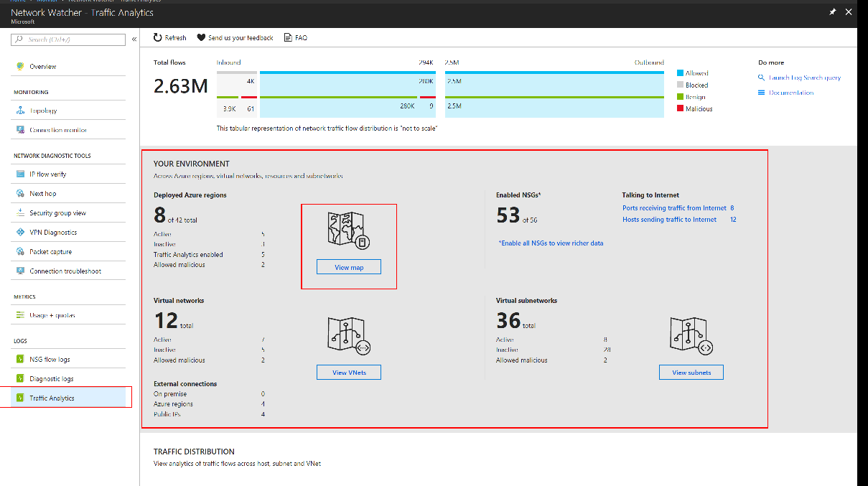Navigate to Monitor via the breadcrumb

(x=47, y=2)
